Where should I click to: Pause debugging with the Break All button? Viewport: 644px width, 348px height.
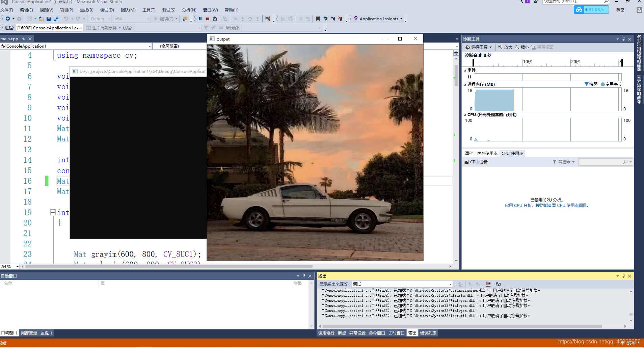[x=200, y=19]
